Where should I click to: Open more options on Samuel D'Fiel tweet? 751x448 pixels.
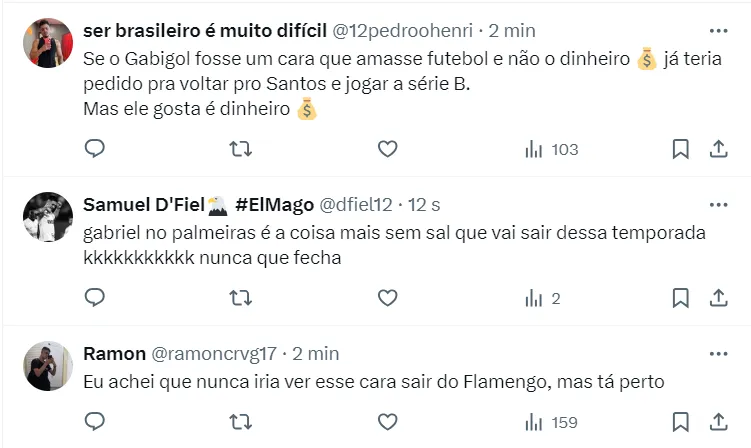[718, 204]
